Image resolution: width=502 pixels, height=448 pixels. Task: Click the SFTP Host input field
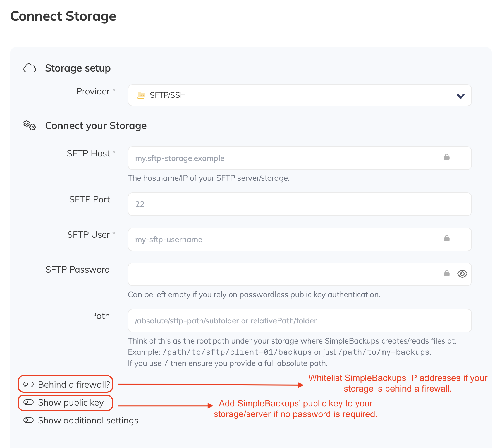pos(279,158)
